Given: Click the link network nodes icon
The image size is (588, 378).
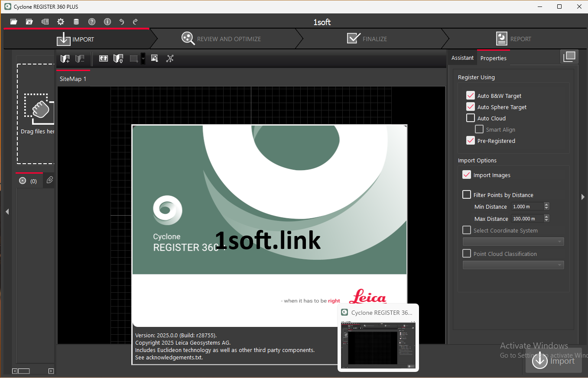Looking at the screenshot, I should [x=170, y=58].
